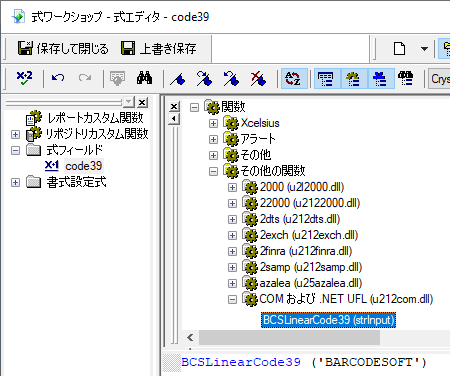The height and width of the screenshot is (376, 450).
Task: Open the dropdown arrow beside new icon
Action: tap(424, 49)
